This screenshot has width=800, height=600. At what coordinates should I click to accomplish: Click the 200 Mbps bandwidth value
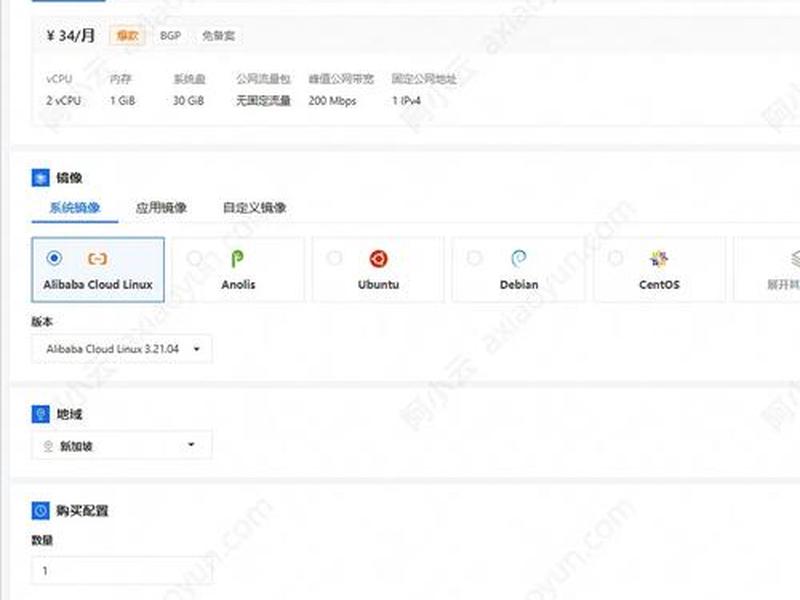(x=332, y=101)
